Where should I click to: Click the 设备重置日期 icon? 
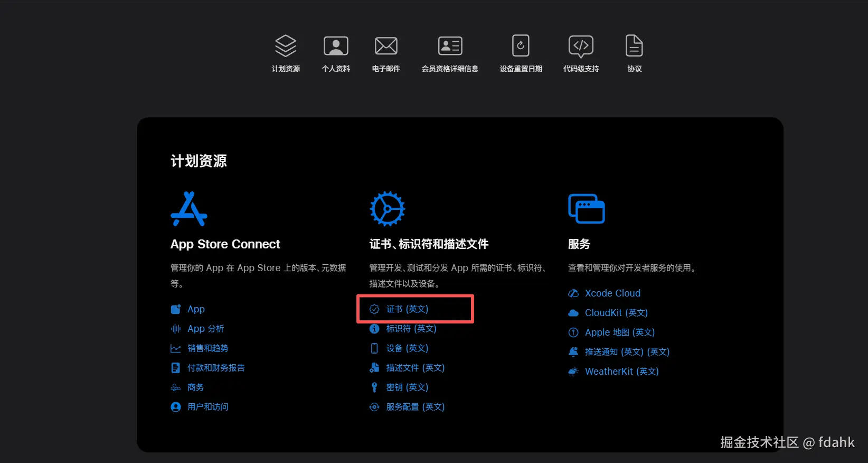coord(521,46)
